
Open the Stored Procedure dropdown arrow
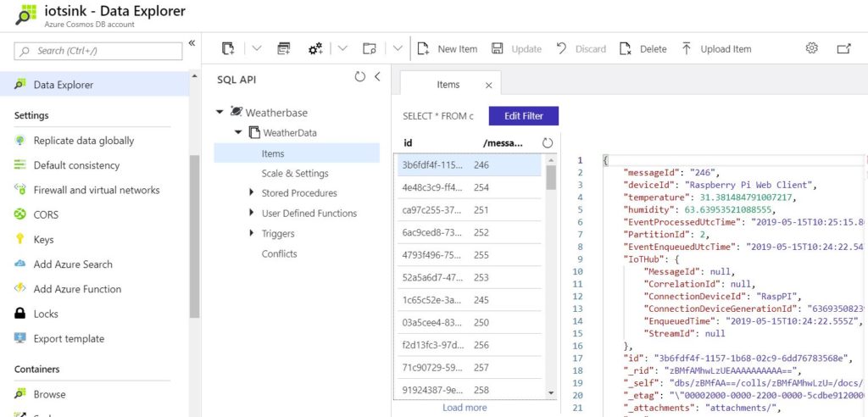342,48
